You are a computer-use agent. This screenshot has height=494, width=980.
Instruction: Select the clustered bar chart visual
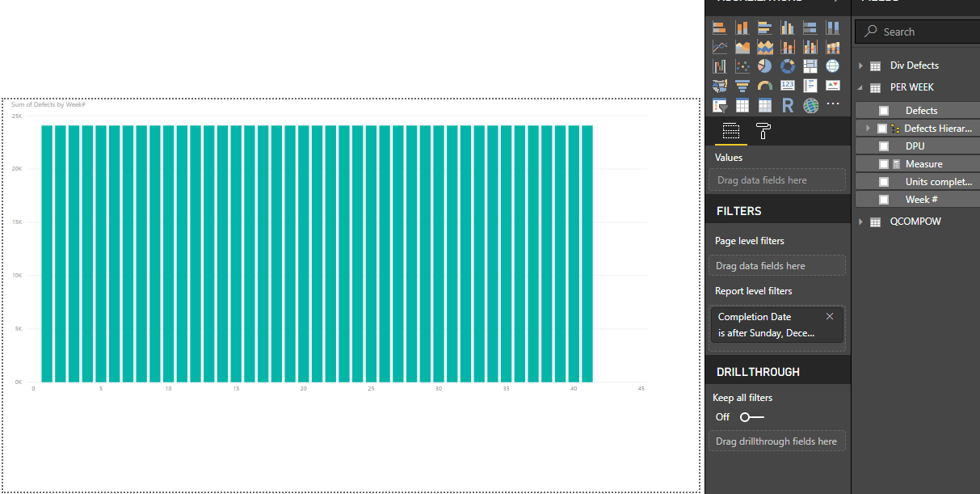point(764,27)
